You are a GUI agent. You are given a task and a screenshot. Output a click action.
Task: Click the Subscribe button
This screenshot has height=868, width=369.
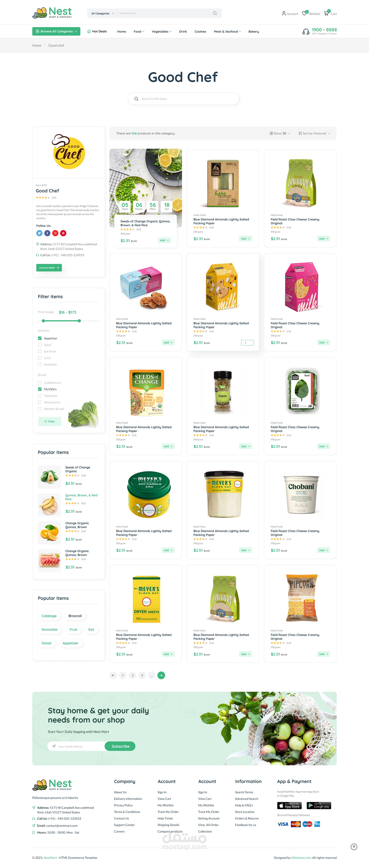pos(120,746)
